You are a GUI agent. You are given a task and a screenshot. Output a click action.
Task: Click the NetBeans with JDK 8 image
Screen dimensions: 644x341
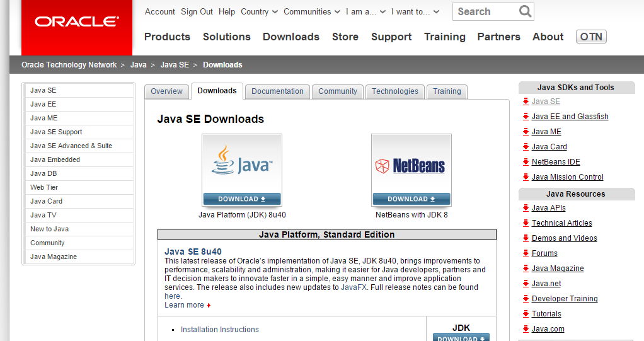[411, 170]
